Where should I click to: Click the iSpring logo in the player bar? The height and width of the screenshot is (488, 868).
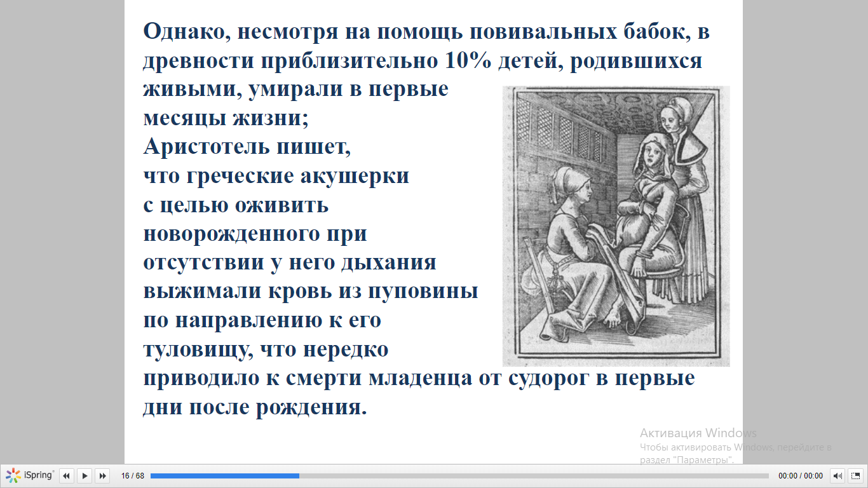point(30,475)
